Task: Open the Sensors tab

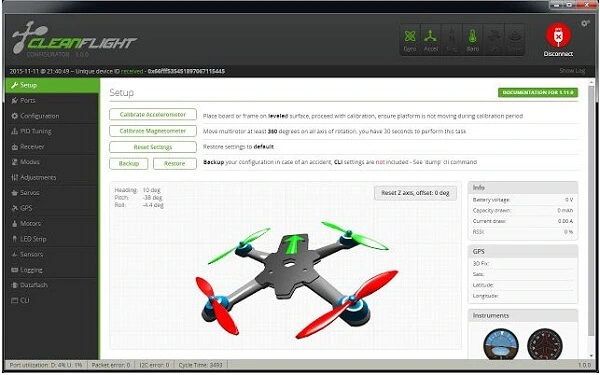Action: tap(52, 254)
